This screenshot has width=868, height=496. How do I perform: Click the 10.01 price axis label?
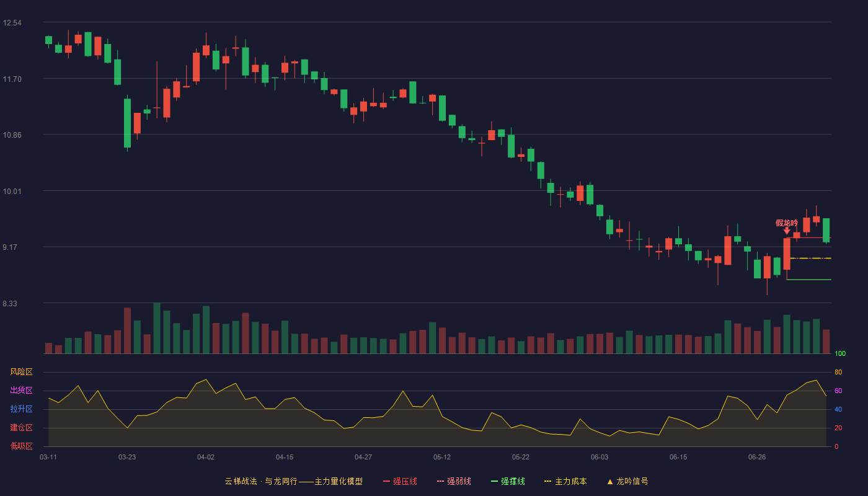12,191
